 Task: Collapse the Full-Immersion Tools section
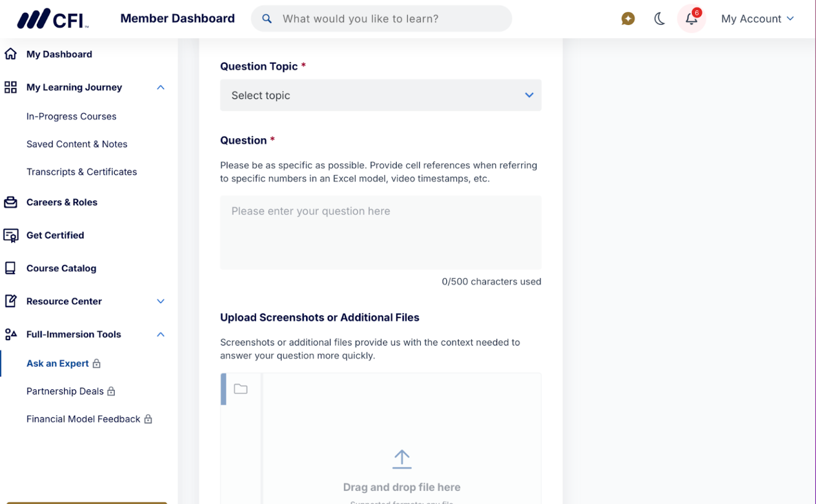click(161, 334)
